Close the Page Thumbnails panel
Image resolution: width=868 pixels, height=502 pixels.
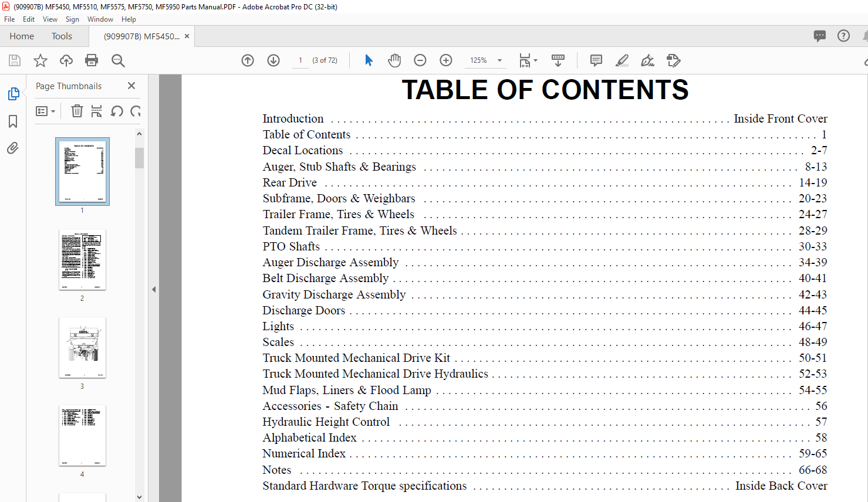(x=131, y=86)
